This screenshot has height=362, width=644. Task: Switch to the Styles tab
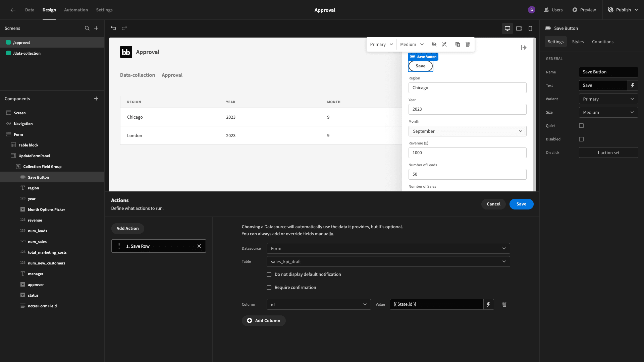click(x=578, y=42)
